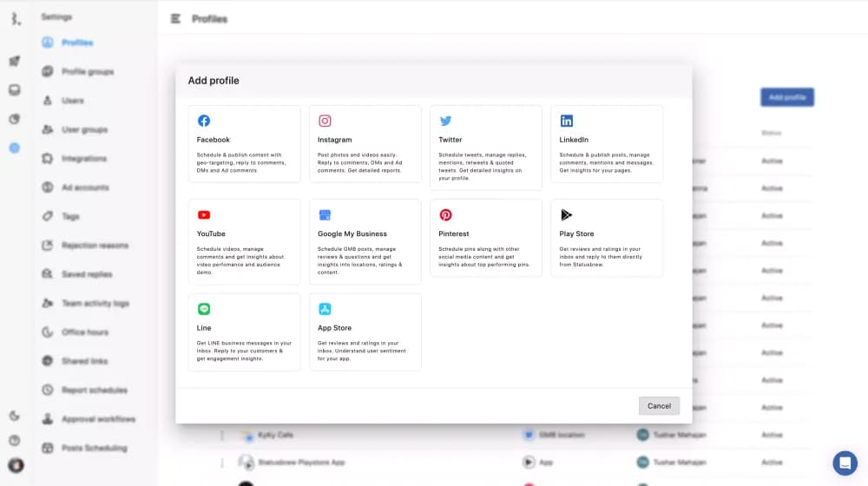Choose the App Store icon
Image resolution: width=868 pixels, height=486 pixels.
coord(325,309)
